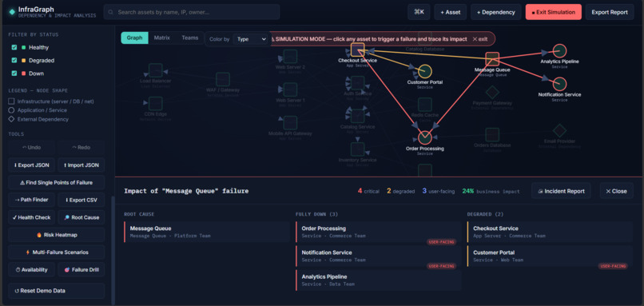Click the InfraGraph diamond logo icon

pyautogui.click(x=12, y=12)
